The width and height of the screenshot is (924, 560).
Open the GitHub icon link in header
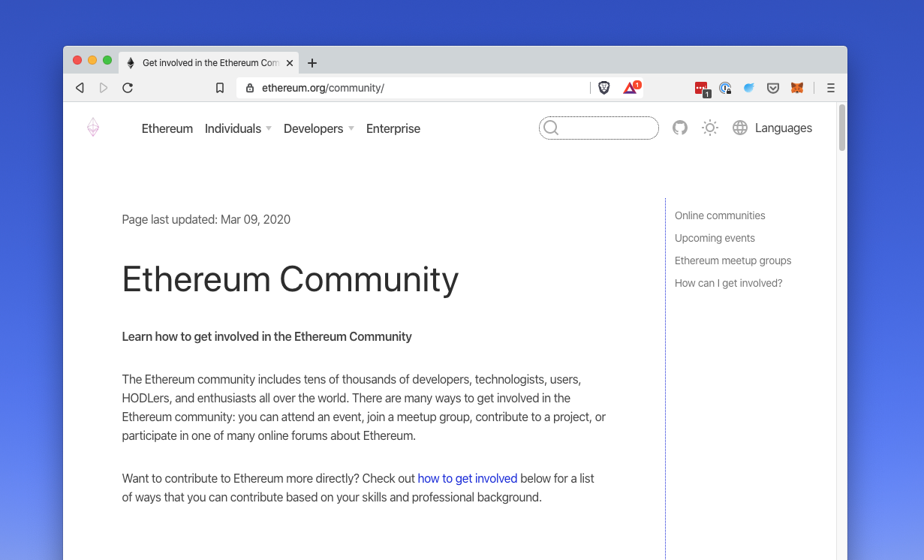tap(680, 128)
